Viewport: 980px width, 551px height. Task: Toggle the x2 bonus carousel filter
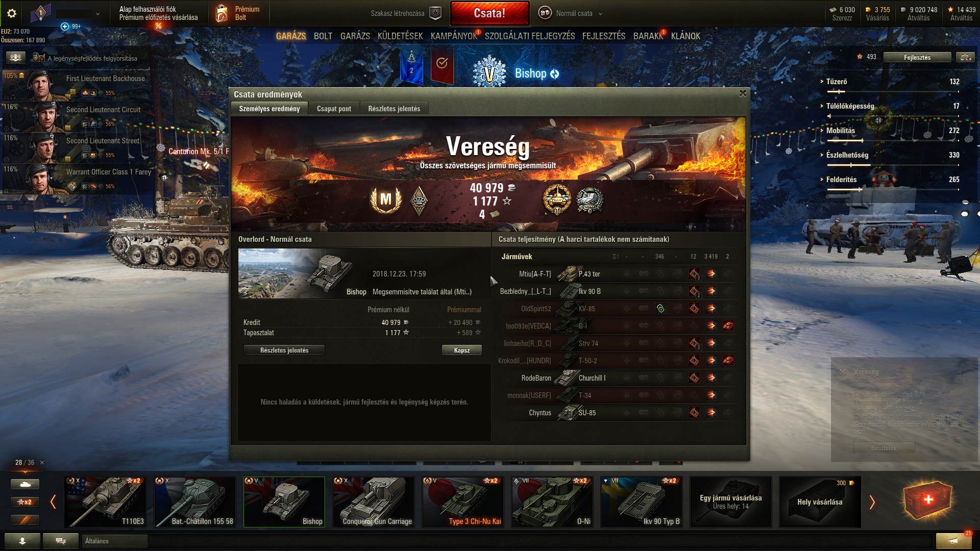25,502
